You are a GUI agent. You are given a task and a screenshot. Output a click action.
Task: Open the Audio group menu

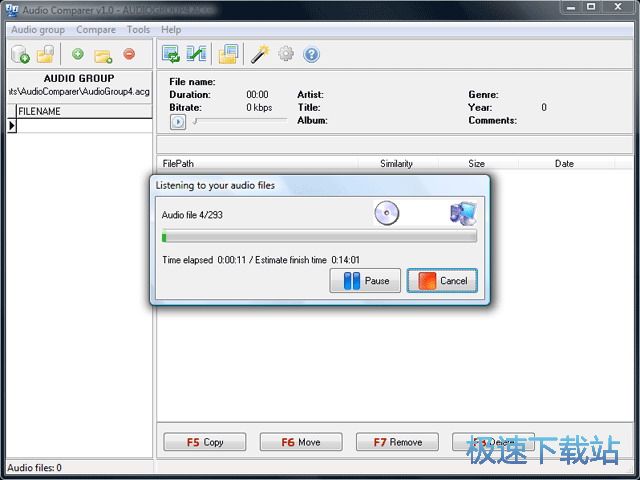[37, 30]
